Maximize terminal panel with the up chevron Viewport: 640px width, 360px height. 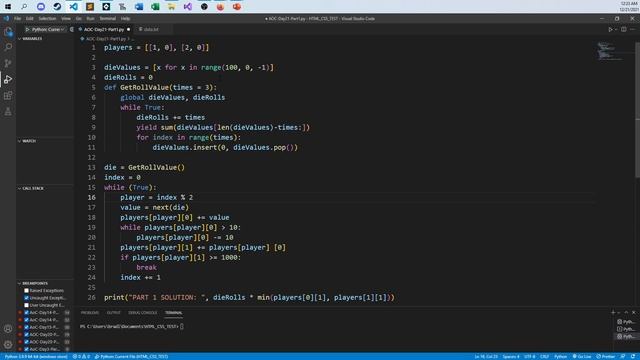point(627,312)
